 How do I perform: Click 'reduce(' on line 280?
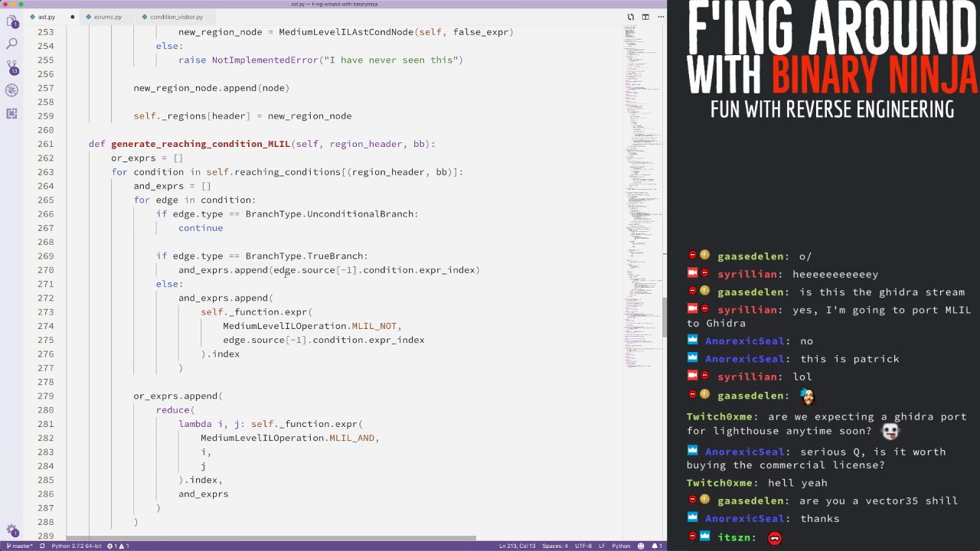tap(175, 410)
